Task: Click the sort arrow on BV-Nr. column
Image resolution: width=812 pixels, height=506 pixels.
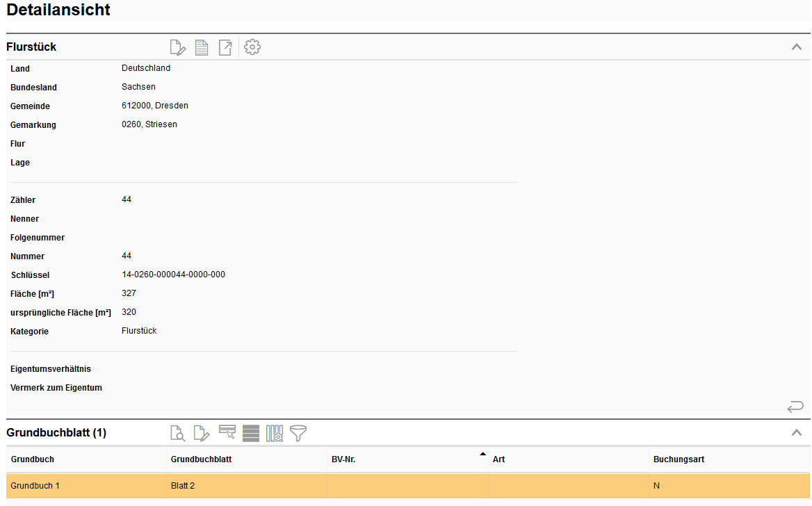Action: 482,455
